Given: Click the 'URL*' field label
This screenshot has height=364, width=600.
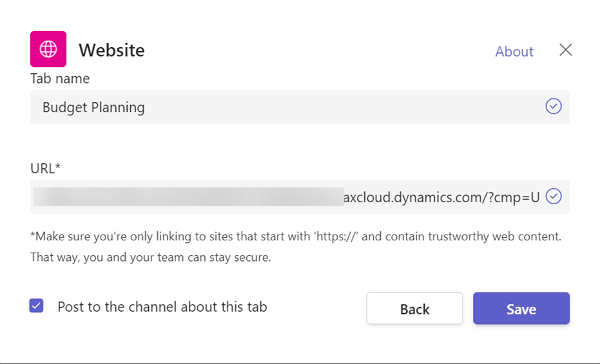Looking at the screenshot, I should tap(45, 168).
